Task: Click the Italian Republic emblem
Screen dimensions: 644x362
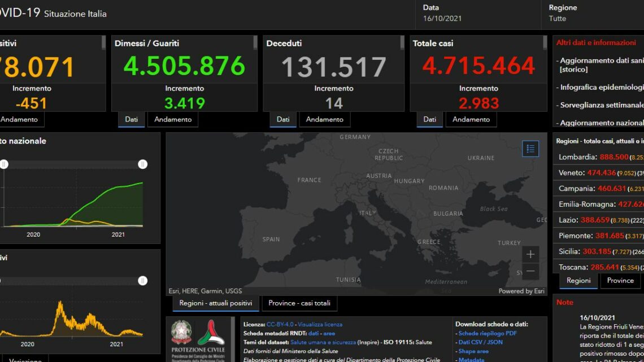Action: [181, 332]
